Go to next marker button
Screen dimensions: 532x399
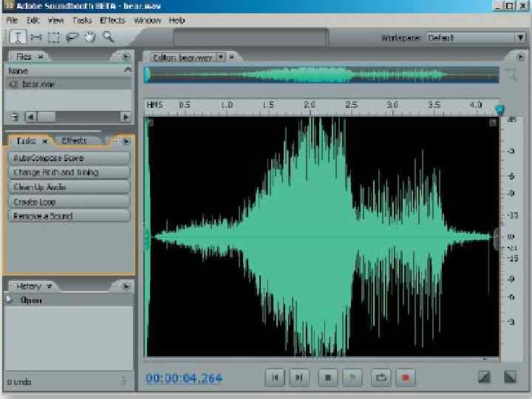click(x=299, y=378)
